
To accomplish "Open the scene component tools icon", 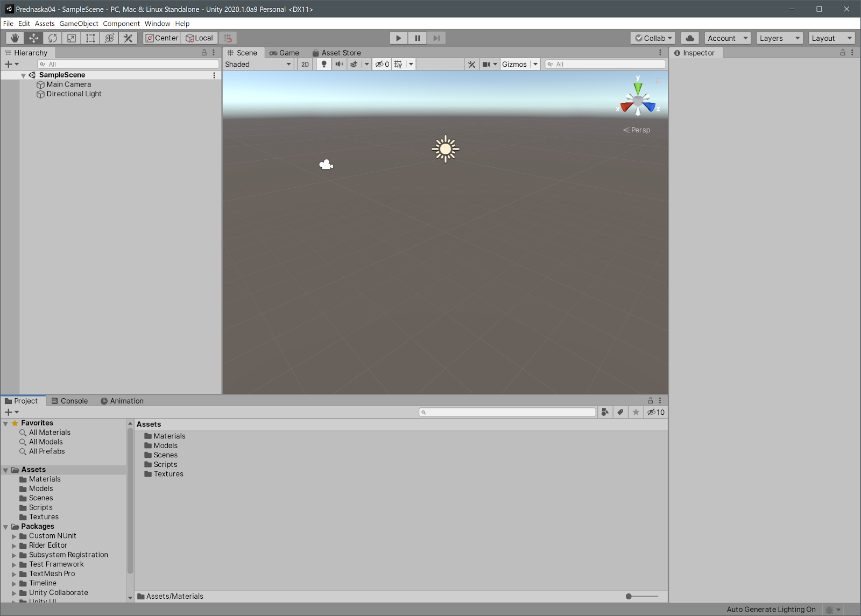I will tap(471, 64).
